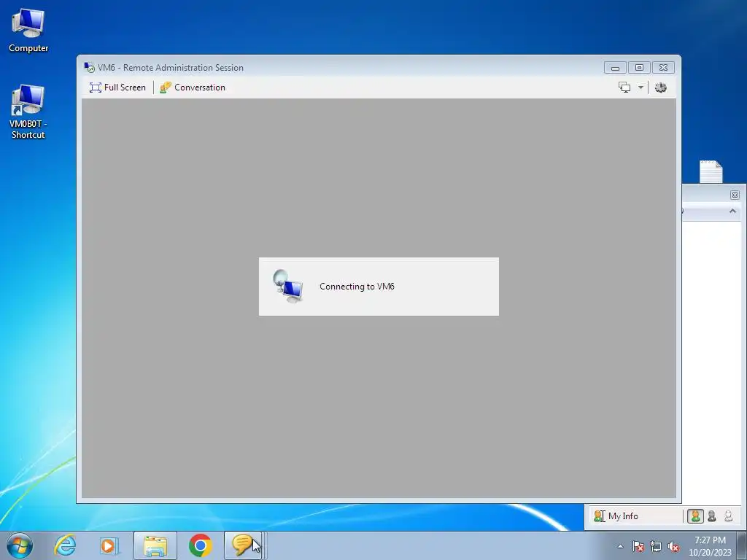This screenshot has width=747, height=560.
Task: Click the My Info user icon
Action: (x=599, y=516)
